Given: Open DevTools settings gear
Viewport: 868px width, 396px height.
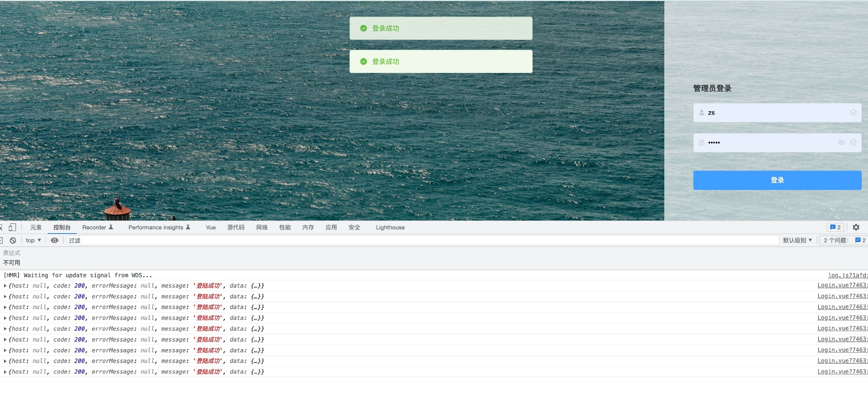Looking at the screenshot, I should [x=856, y=227].
